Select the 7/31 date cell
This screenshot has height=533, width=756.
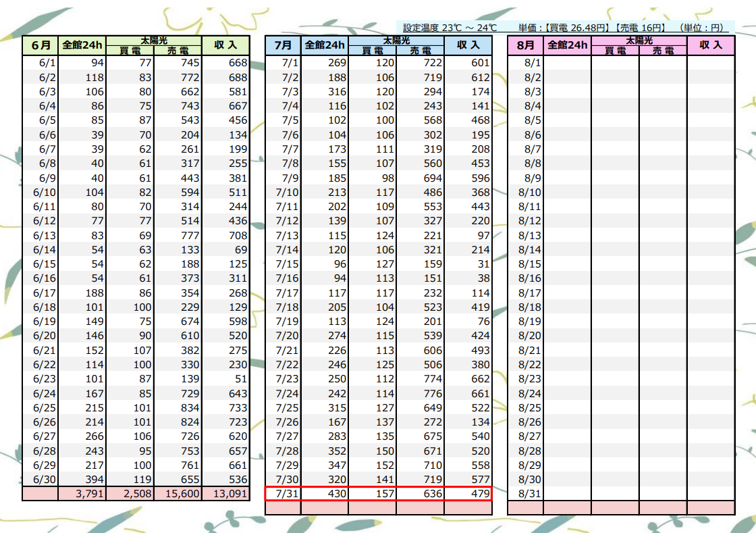(x=283, y=493)
